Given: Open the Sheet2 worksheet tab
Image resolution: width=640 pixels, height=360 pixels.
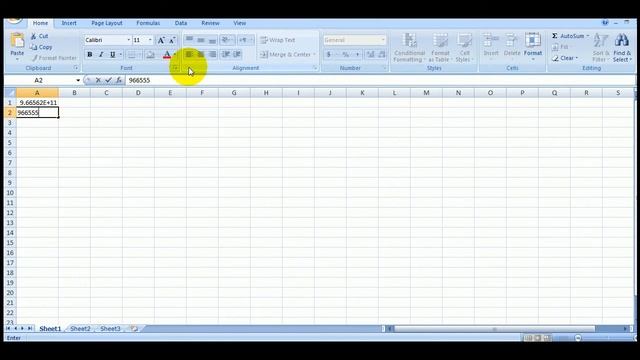Looking at the screenshot, I should (80, 329).
